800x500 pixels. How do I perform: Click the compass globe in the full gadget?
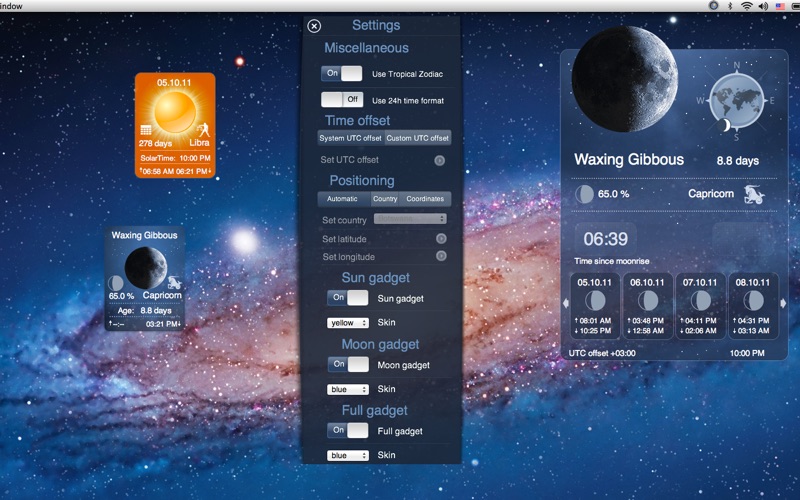tap(740, 100)
